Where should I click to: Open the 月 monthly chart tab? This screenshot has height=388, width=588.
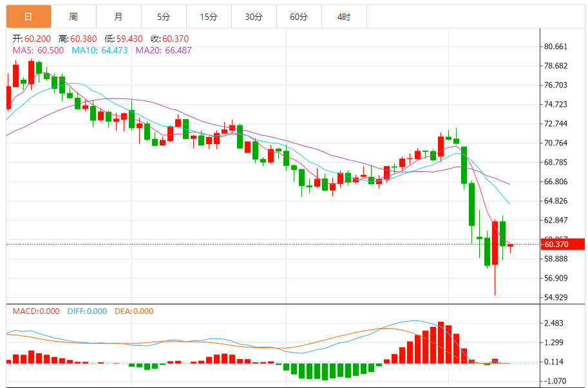(119, 17)
